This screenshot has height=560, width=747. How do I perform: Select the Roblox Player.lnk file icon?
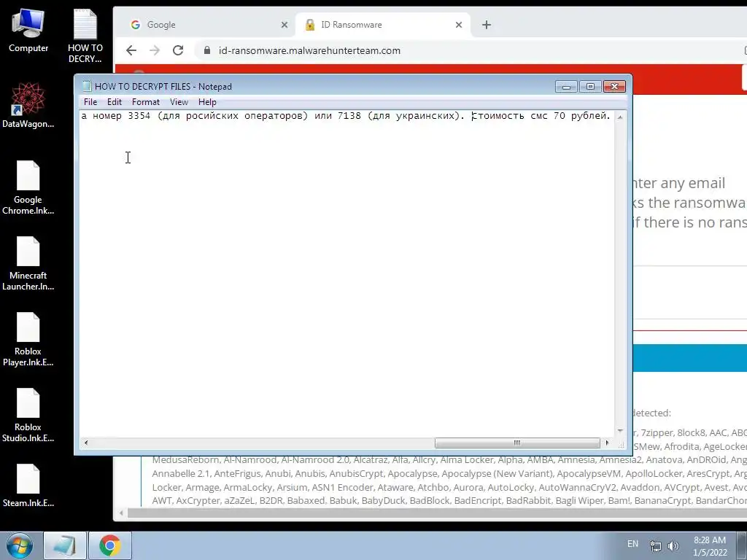click(x=28, y=339)
